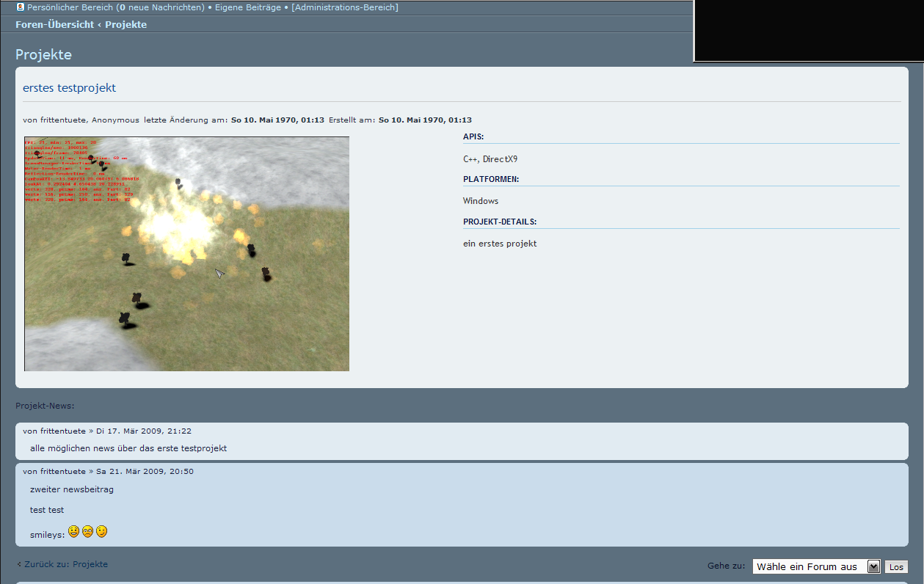Click the winking smiley icon
The image size is (924, 584).
101,531
